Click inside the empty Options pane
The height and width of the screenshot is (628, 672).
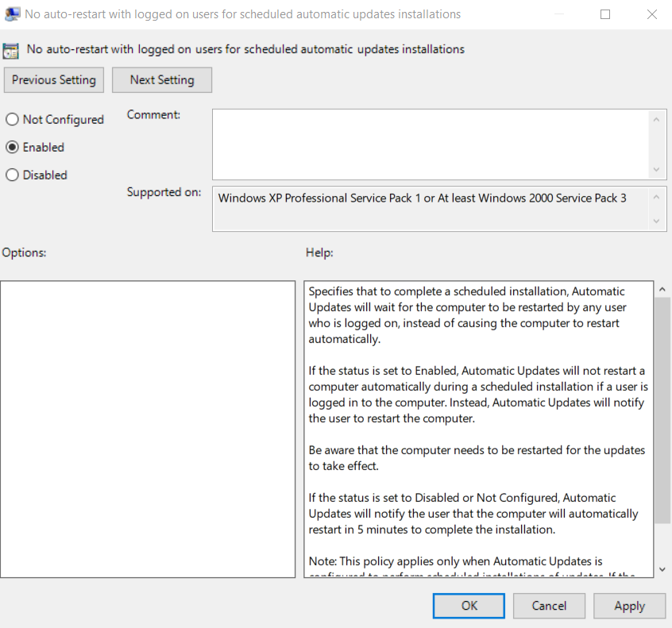148,429
